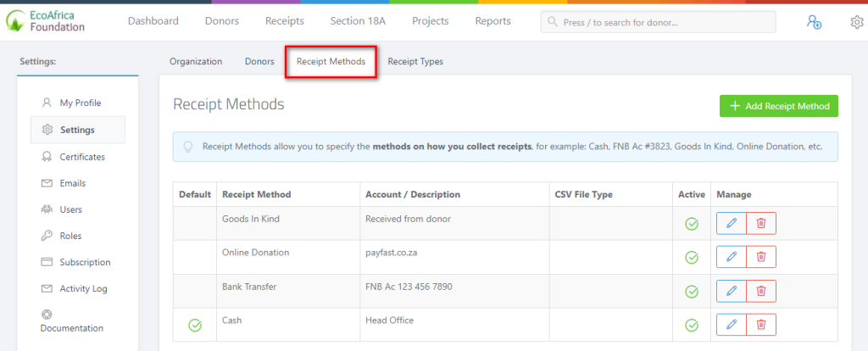Toggle the Active checkmark for Bank Transfer
Viewport: 868px width, 351px height.
(x=692, y=292)
